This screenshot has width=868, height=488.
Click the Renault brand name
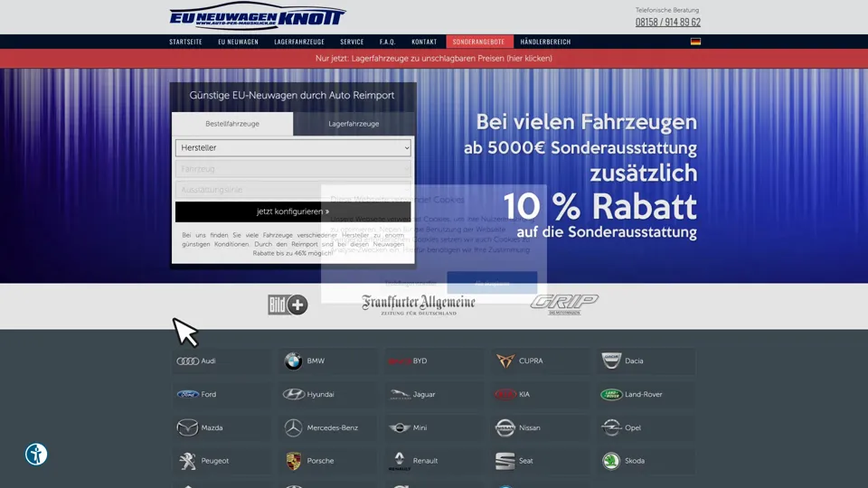coord(425,461)
